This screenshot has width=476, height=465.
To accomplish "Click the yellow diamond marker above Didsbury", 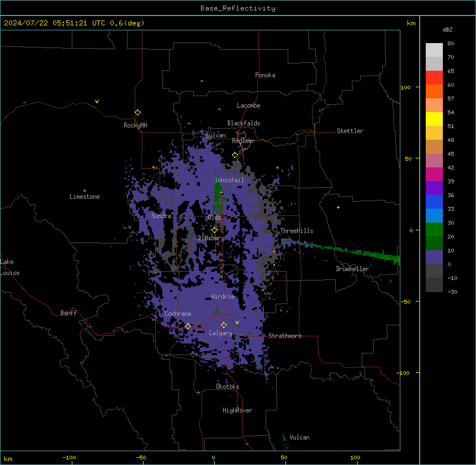I will pos(214,230).
